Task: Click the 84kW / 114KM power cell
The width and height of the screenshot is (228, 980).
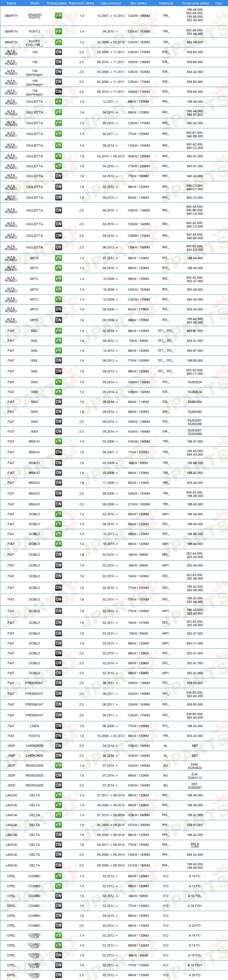Action: click(138, 402)
